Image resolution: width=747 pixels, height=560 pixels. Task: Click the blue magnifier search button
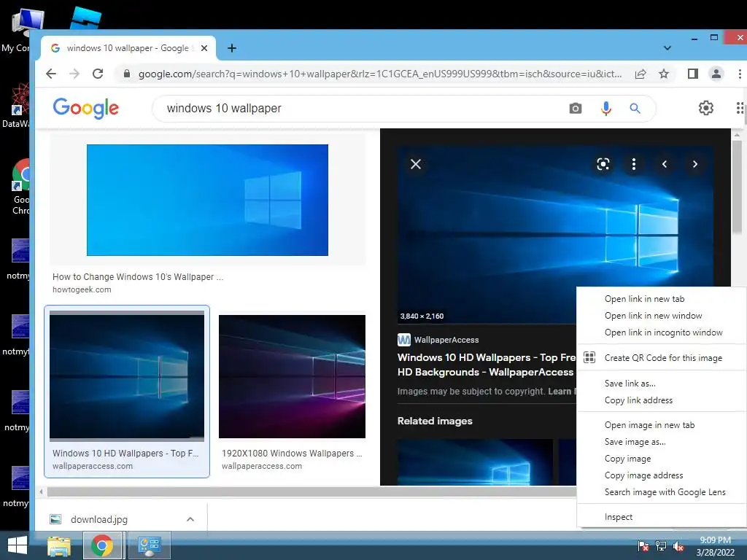click(635, 109)
